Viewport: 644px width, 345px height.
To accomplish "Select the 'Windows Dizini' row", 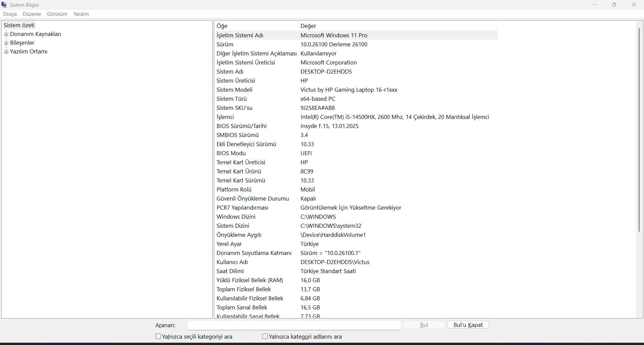I will click(356, 217).
